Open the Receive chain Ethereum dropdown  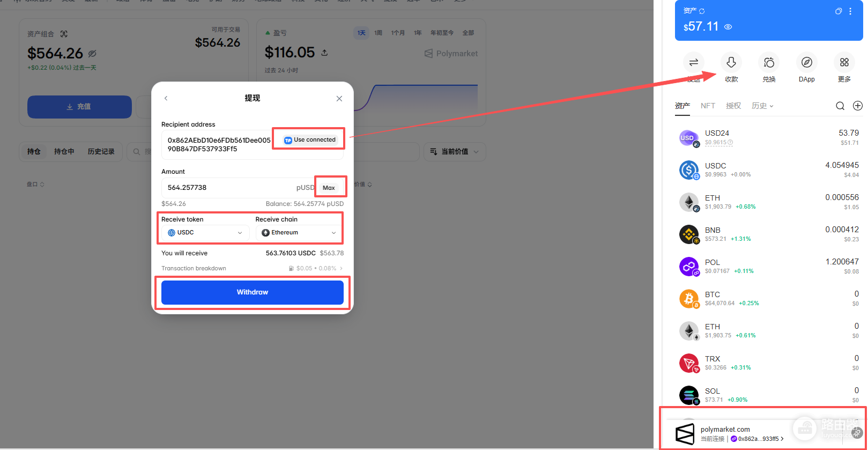pos(299,233)
